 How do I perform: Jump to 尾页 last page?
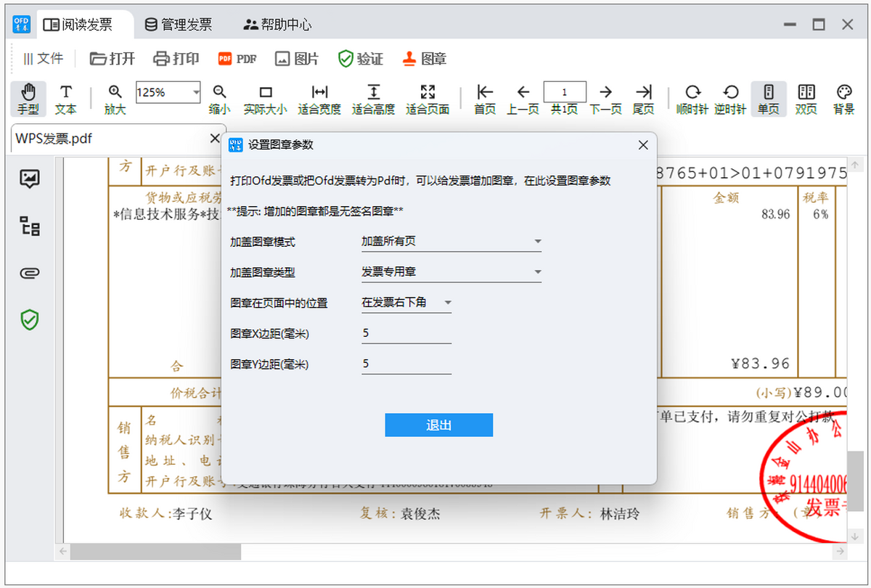pyautogui.click(x=644, y=99)
